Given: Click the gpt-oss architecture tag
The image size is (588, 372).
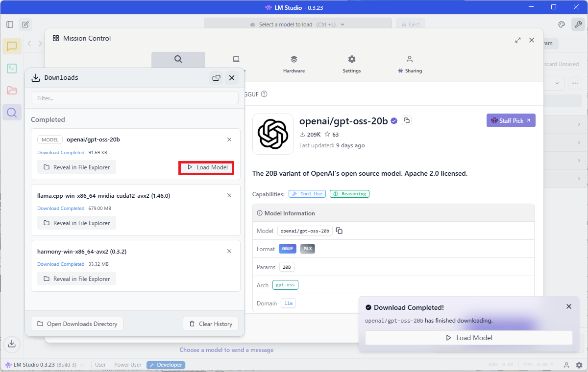Looking at the screenshot, I should click(285, 285).
